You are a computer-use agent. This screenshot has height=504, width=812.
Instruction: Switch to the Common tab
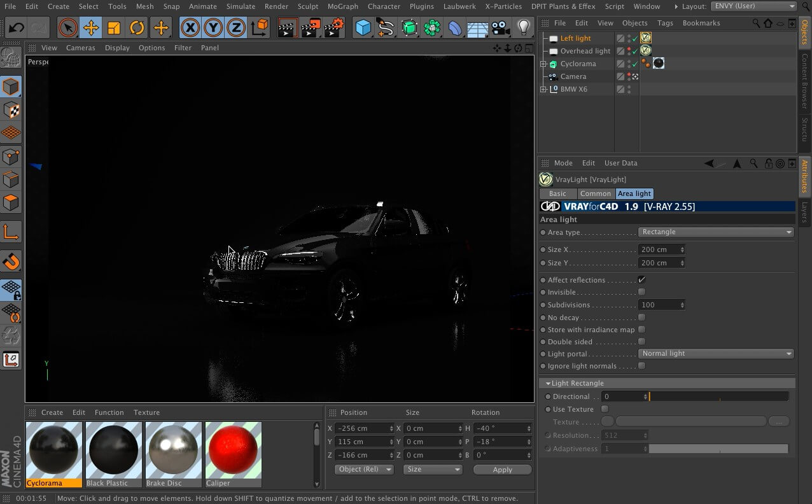[x=595, y=193]
